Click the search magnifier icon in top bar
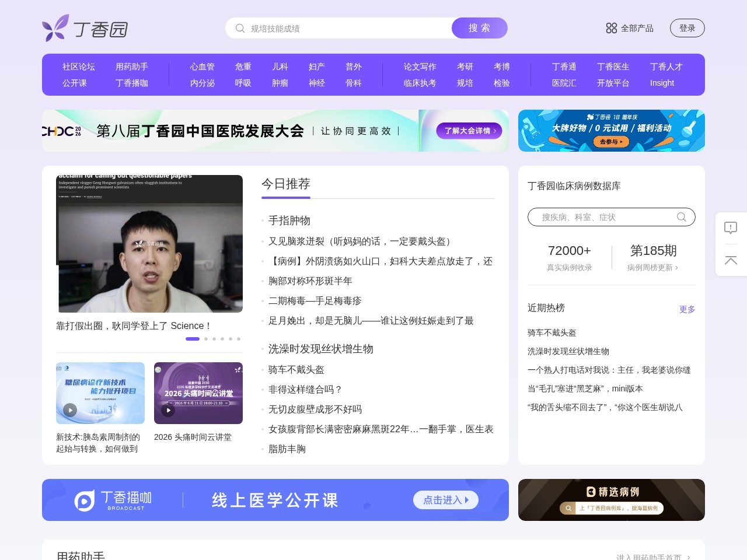The image size is (747, 560). (x=240, y=28)
